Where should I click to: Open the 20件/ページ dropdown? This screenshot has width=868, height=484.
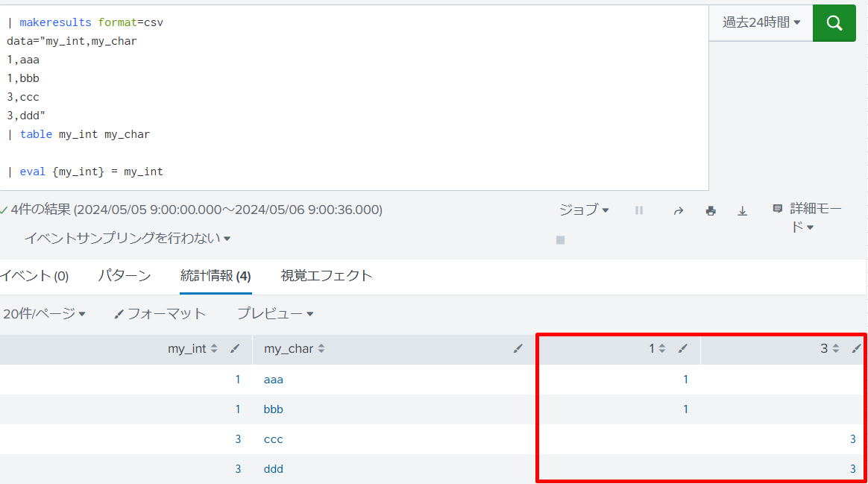(44, 314)
